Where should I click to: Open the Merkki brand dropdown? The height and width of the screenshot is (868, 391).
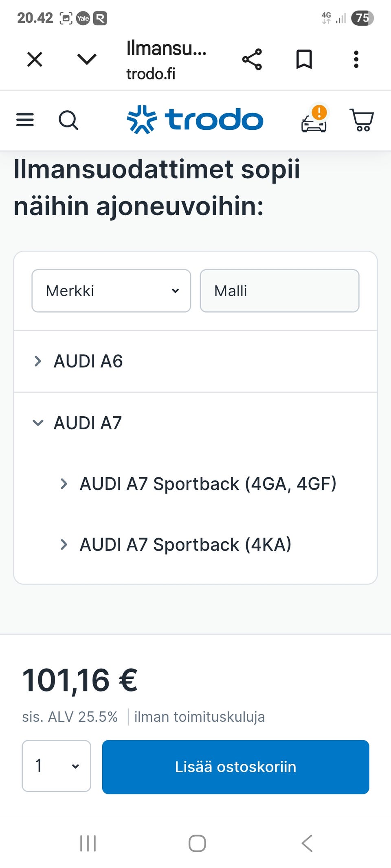(111, 291)
